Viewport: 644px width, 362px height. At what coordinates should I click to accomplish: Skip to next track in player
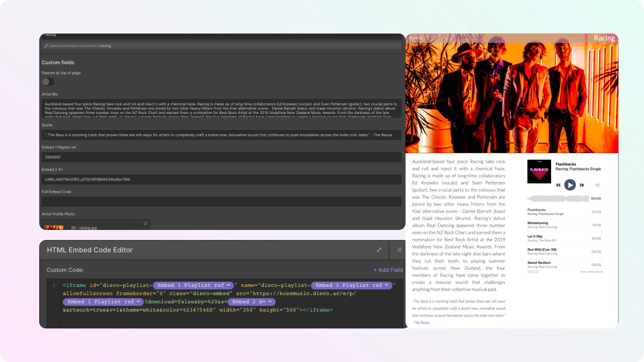(582, 185)
